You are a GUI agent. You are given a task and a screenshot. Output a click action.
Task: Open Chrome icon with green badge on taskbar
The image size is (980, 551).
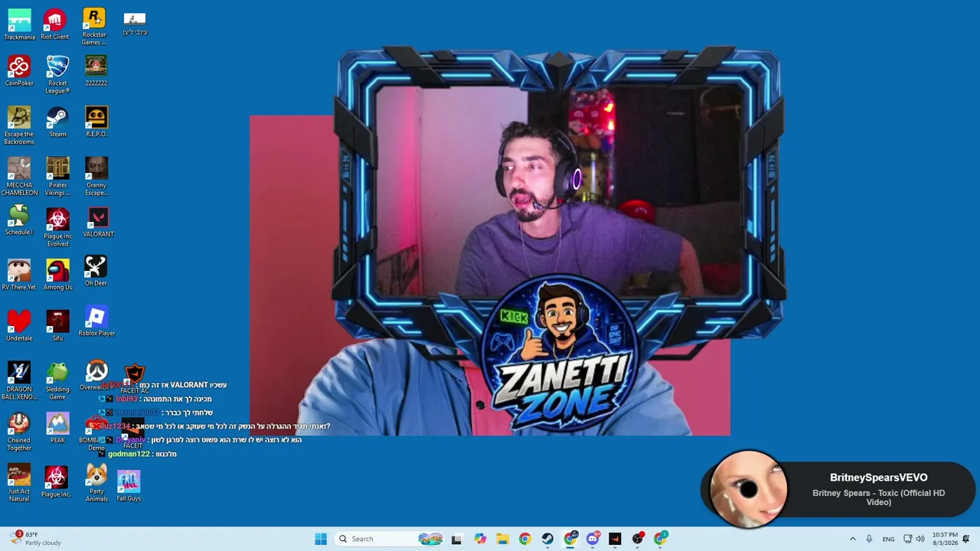660,539
